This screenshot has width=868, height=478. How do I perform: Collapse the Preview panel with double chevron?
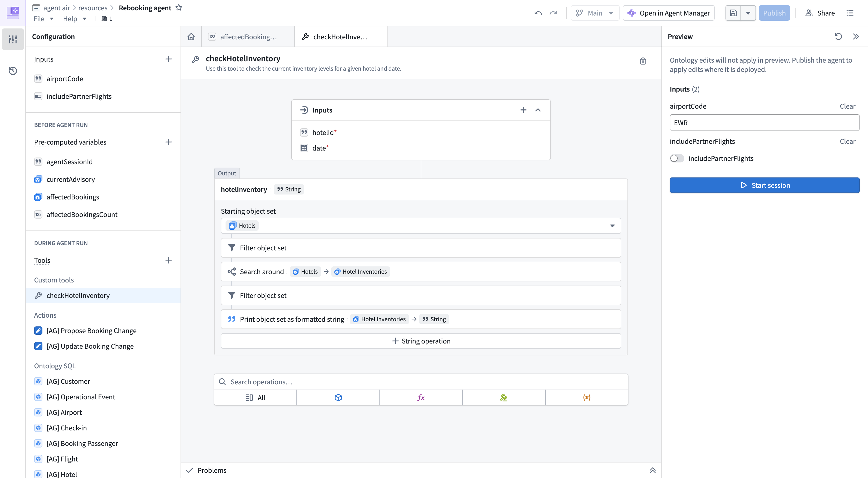(856, 36)
